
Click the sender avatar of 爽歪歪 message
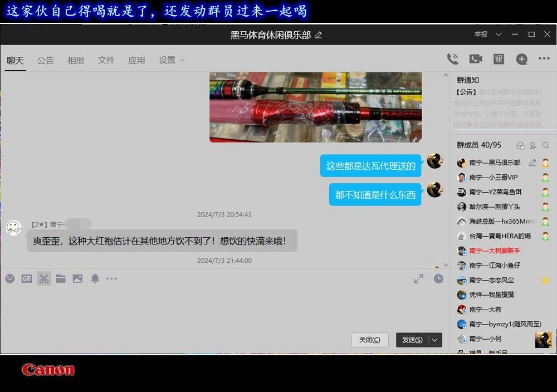coord(13,228)
